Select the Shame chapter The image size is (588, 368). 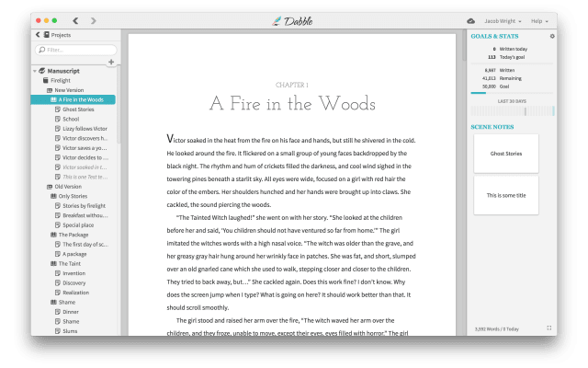[67, 303]
